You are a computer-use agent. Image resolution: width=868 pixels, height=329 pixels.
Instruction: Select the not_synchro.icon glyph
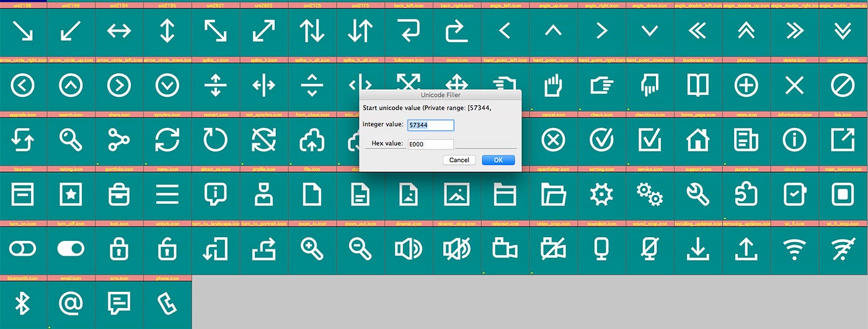point(263,140)
